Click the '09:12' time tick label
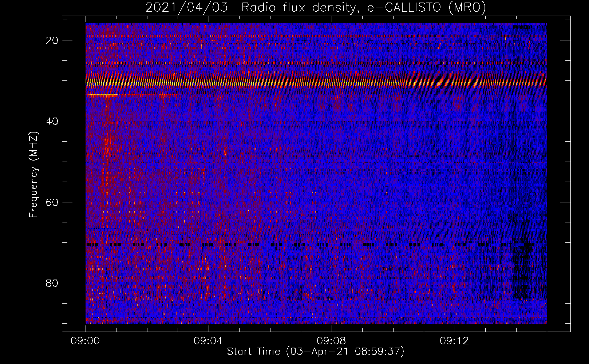The width and height of the screenshot is (589, 364). (x=454, y=341)
